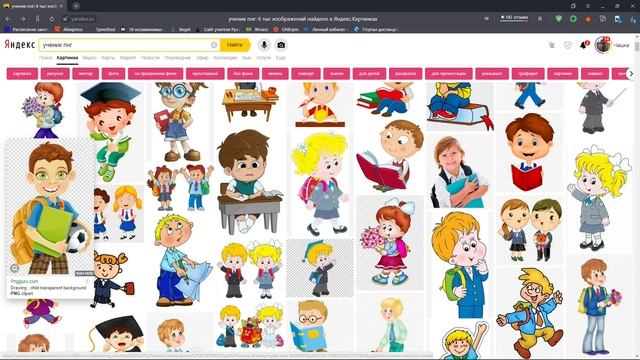Image resolution: width=640 pixels, height=360 pixels.
Task: Apply the на прозрачном фоне filter chip
Action: click(156, 73)
